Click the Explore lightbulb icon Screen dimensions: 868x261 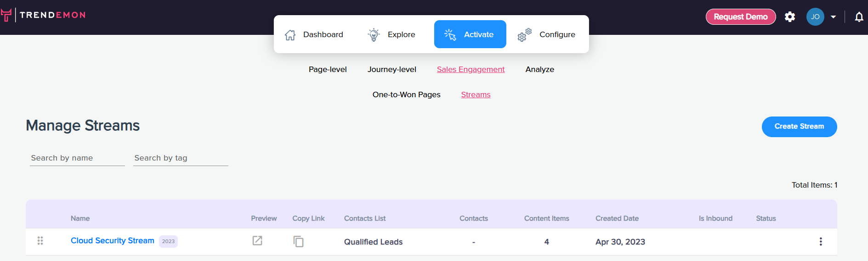tap(374, 34)
